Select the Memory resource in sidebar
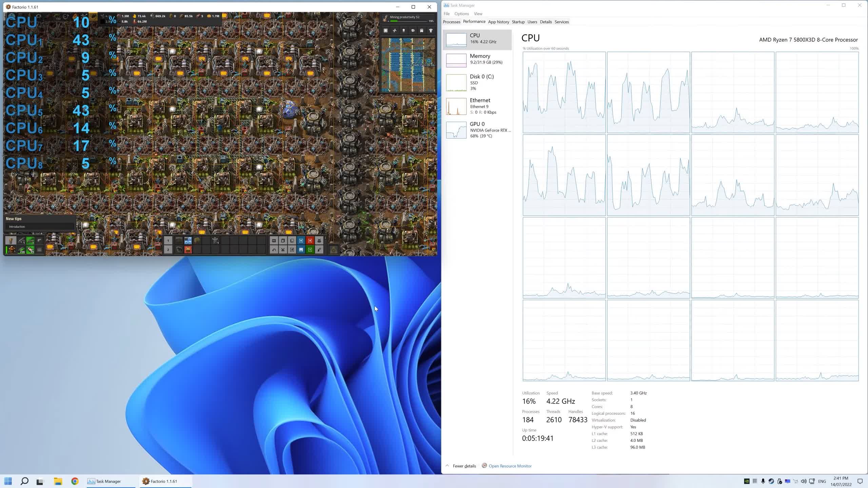This screenshot has height=488, width=868. tap(477, 60)
